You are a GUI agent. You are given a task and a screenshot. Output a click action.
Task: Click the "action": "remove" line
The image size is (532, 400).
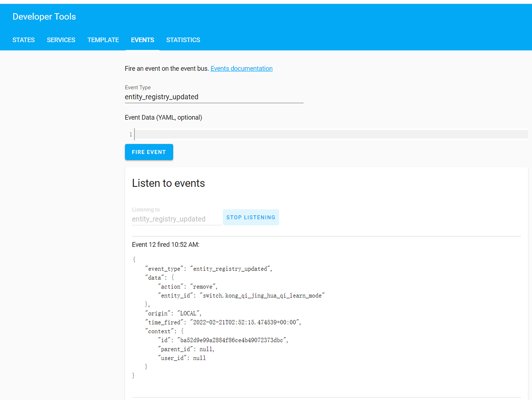coord(188,286)
